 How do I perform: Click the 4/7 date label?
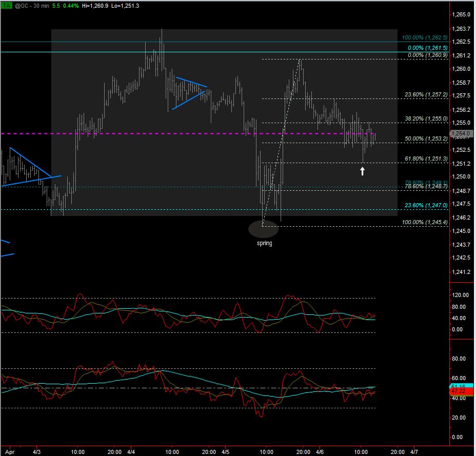414,452
